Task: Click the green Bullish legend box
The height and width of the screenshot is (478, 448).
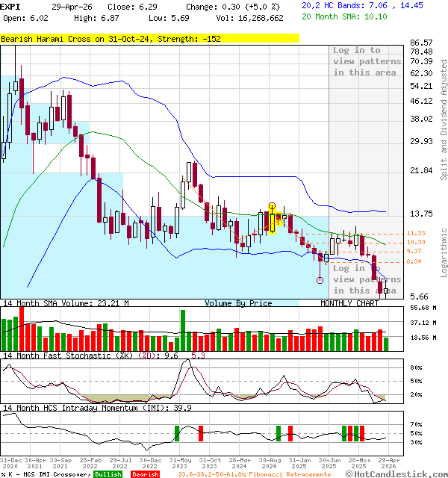Action: tap(108, 474)
